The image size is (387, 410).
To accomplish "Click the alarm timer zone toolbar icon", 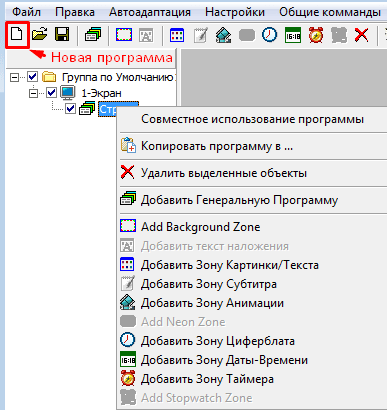I will tap(315, 35).
